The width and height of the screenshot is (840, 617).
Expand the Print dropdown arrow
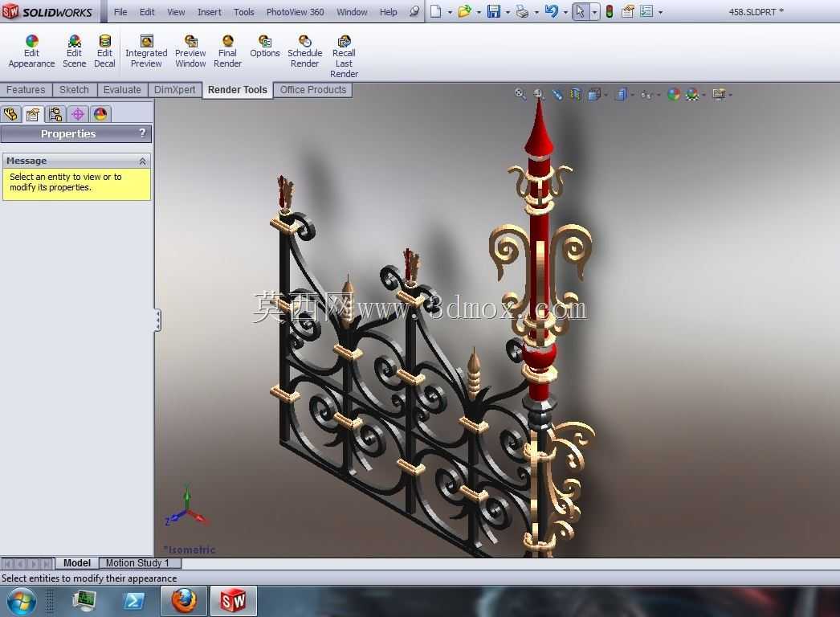point(536,12)
